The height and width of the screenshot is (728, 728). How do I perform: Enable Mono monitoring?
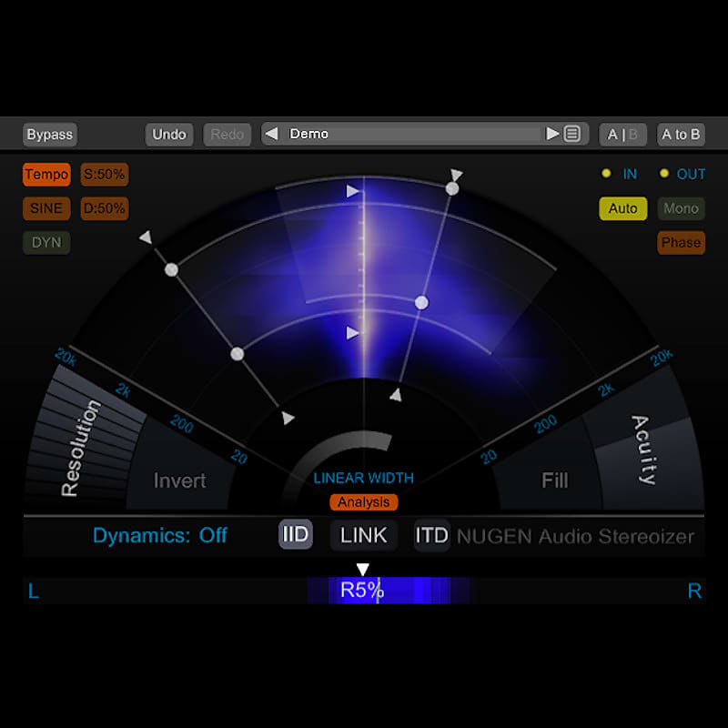coord(681,208)
